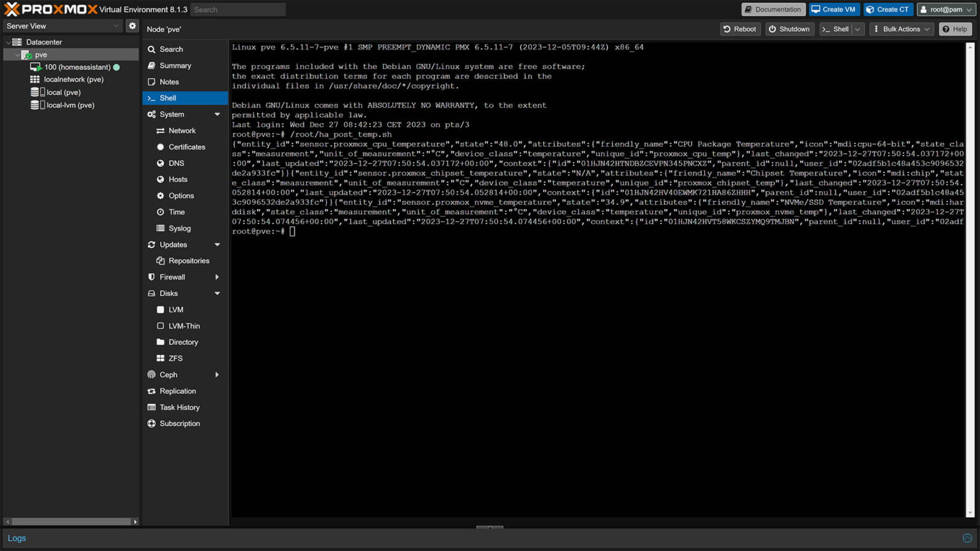
Task: Click the Create VM button
Action: coord(834,9)
